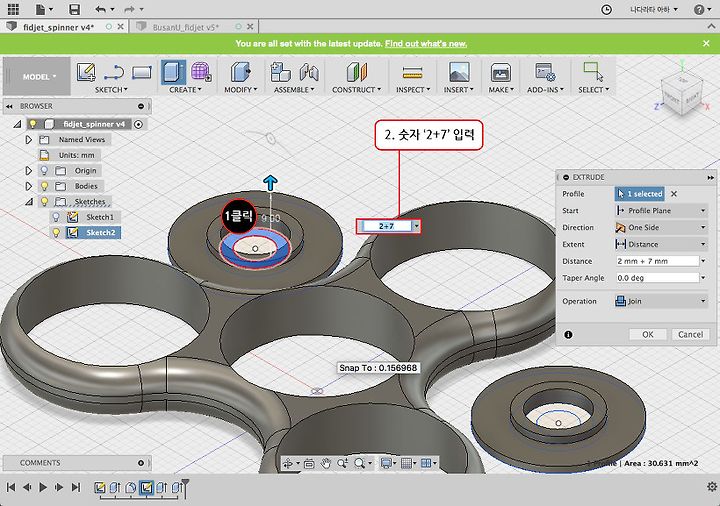Image resolution: width=720 pixels, height=506 pixels.
Task: Open the CREATE menu
Action: tap(185, 90)
